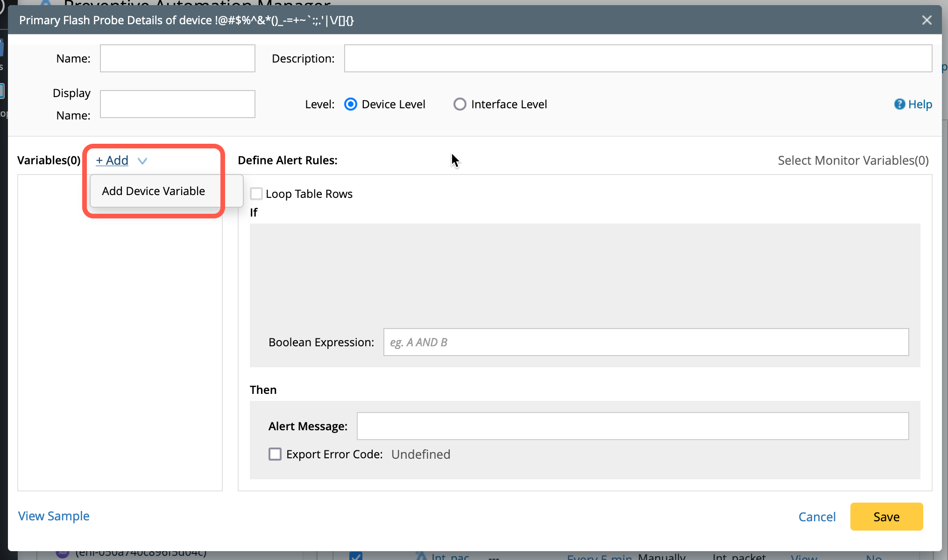Click the blue Help question mark icon
Image resolution: width=948 pixels, height=560 pixels.
[x=899, y=104]
